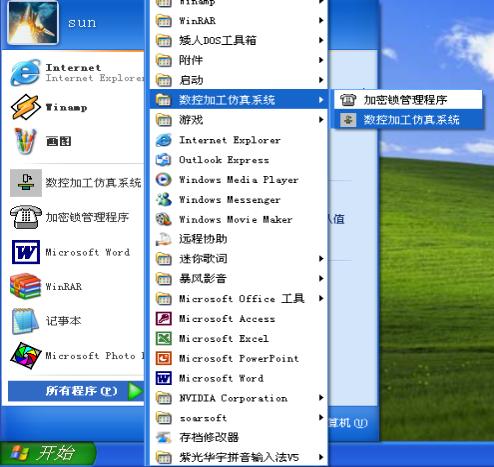Expand the WinRAR submenu arrow

pyautogui.click(x=321, y=21)
